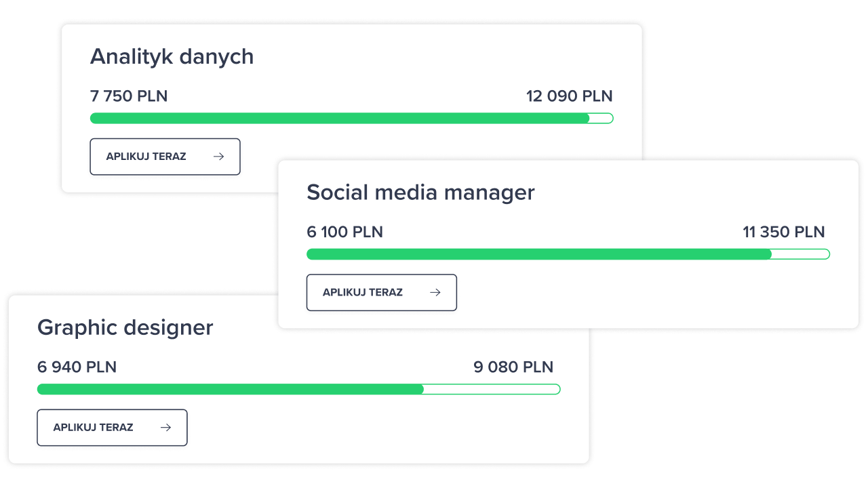Click the green filled part of Analityk danych salary bar
The height and width of the screenshot is (488, 868).
coord(339,119)
